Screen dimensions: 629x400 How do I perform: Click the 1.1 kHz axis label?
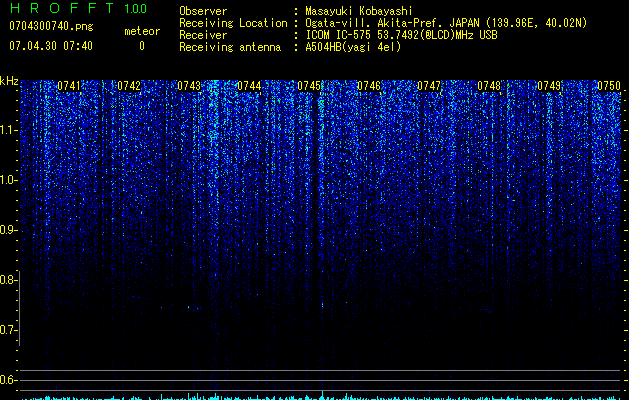click(x=9, y=130)
